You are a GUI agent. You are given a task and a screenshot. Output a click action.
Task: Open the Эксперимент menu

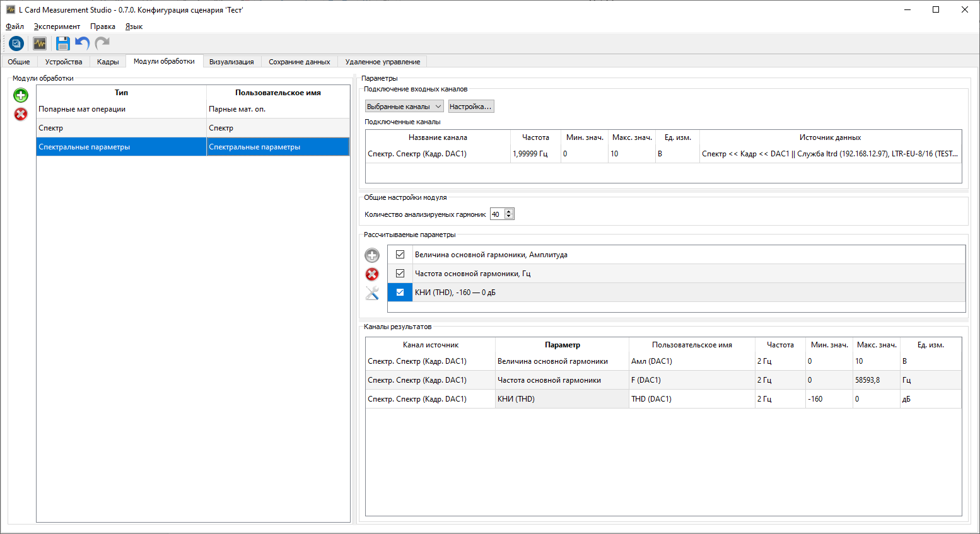point(57,26)
